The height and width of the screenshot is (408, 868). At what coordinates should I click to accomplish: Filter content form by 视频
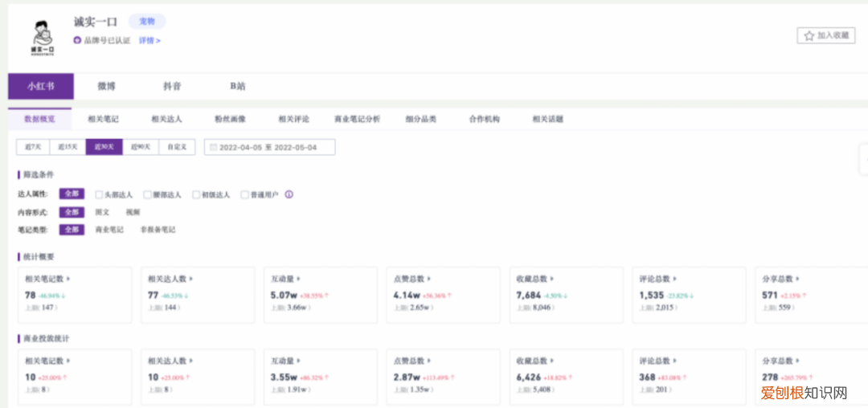[x=133, y=212]
